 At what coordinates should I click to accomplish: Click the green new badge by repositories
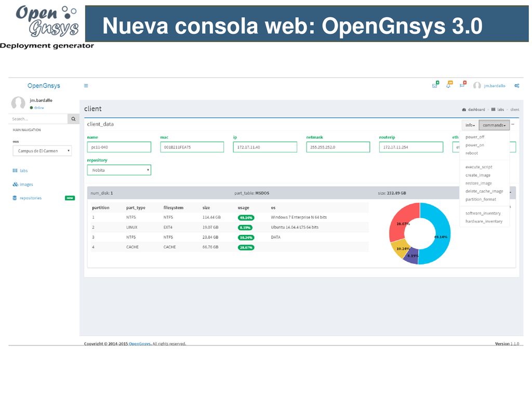click(70, 198)
